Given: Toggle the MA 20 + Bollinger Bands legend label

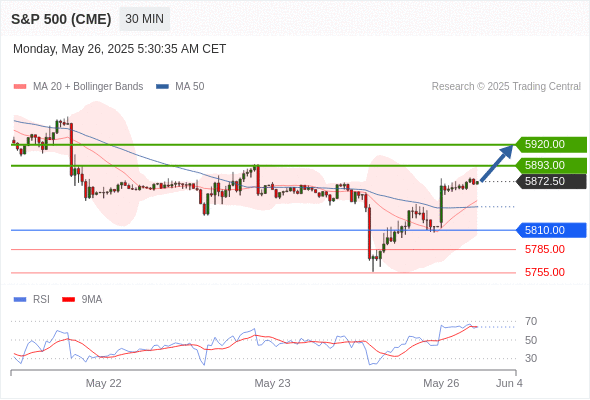Looking at the screenshot, I should [88, 87].
